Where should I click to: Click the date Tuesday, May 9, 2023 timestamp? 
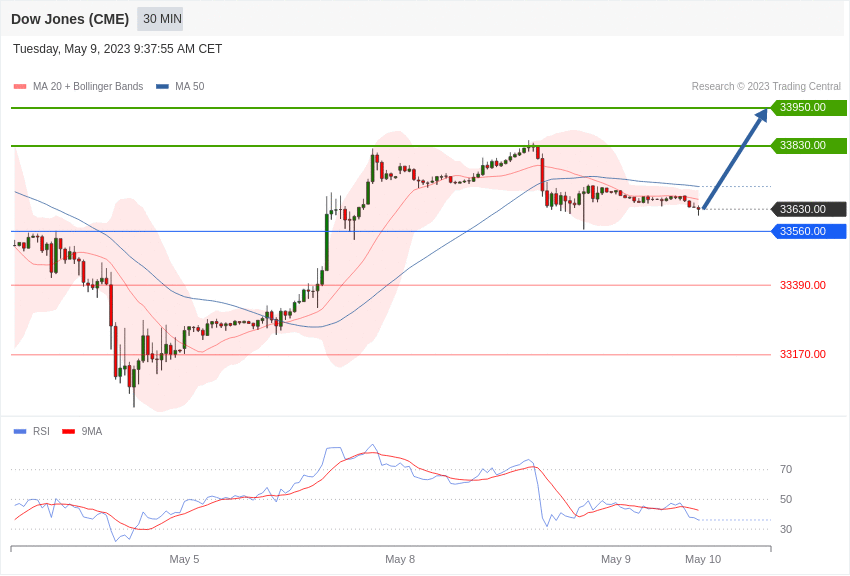(117, 49)
